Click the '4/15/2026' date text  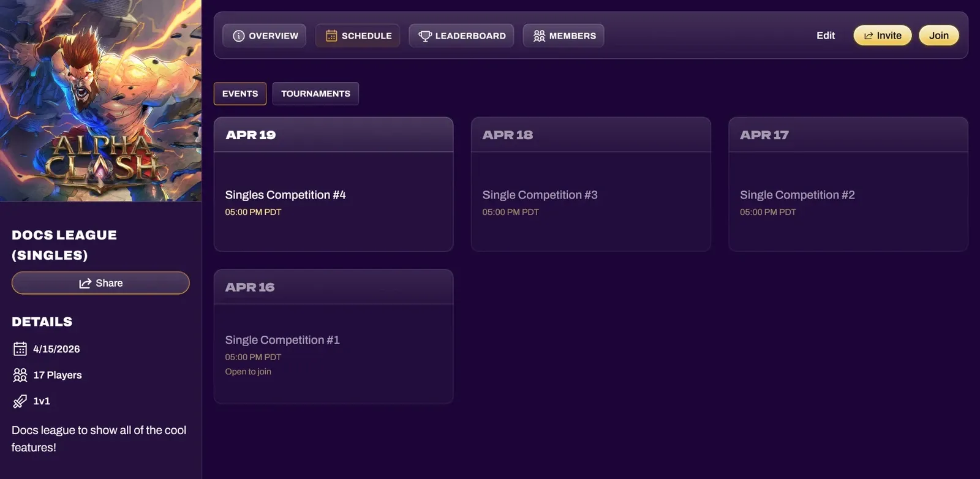coord(56,349)
